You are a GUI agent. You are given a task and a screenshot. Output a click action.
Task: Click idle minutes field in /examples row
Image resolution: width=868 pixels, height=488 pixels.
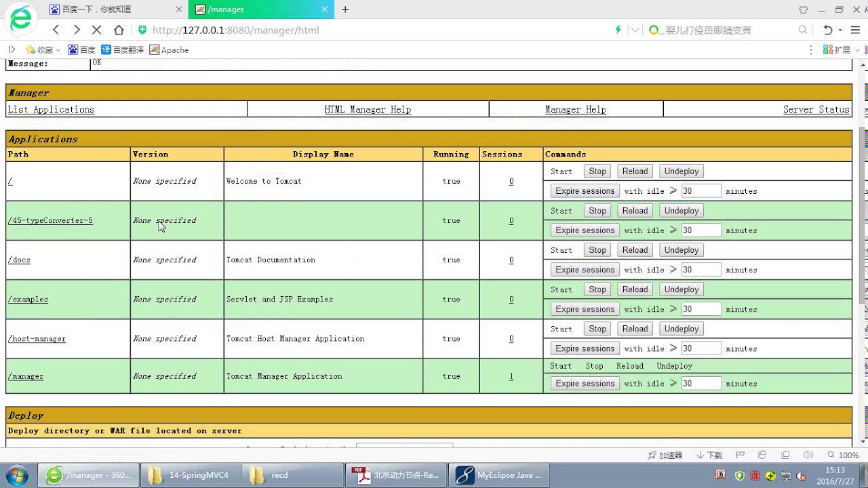701,309
